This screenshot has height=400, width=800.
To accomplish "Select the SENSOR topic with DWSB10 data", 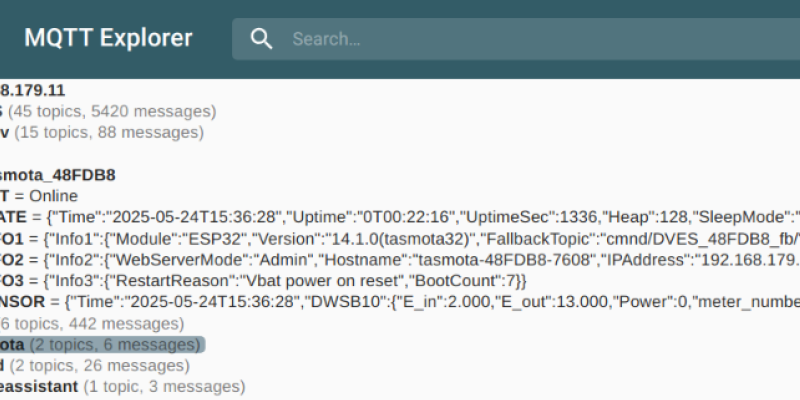I will pos(400,303).
